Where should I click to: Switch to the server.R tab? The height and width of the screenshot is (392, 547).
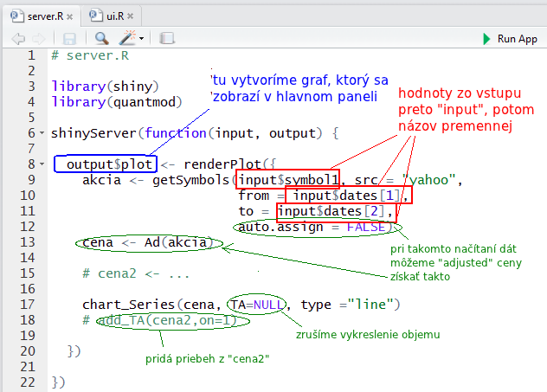42,16
